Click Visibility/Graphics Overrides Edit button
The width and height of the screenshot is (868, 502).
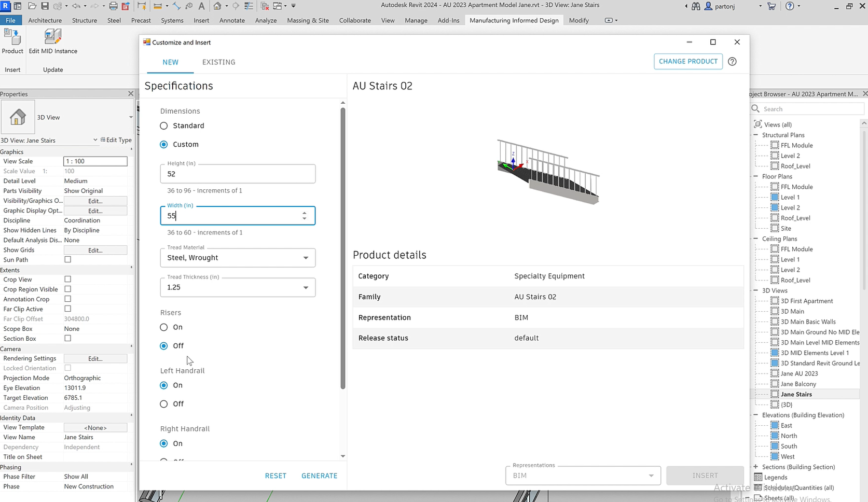pos(95,201)
